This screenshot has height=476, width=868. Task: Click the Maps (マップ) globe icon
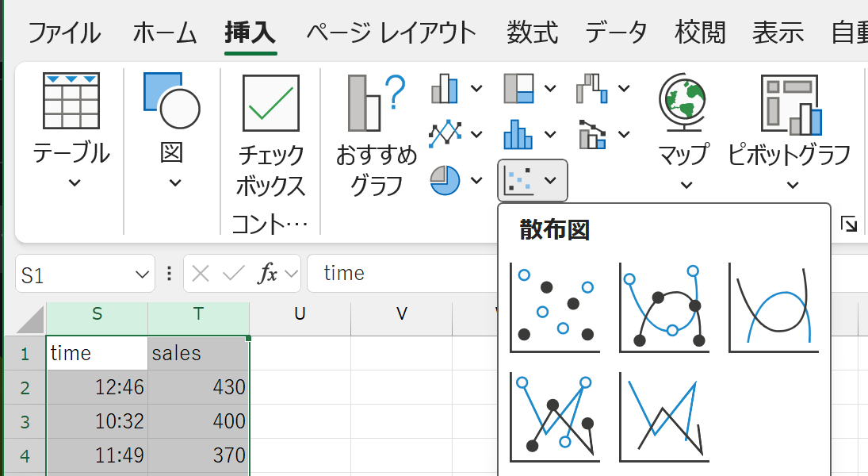[683, 103]
